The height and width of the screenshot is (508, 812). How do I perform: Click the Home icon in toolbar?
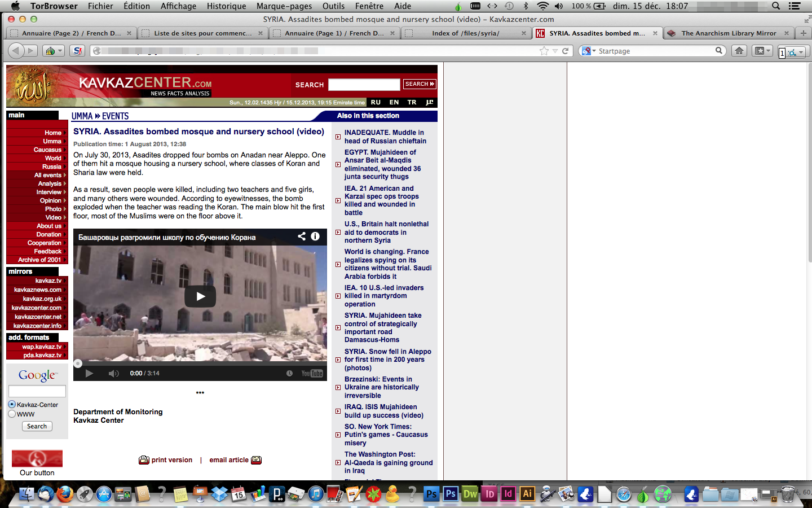pos(739,51)
